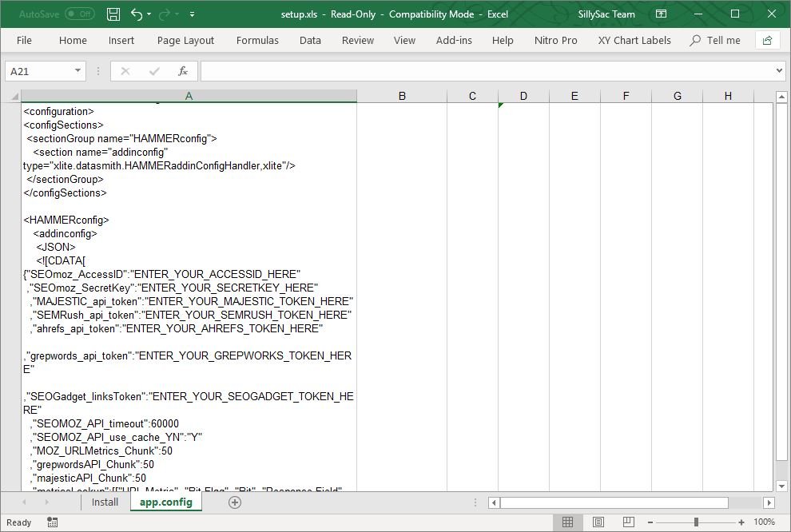Expand the Name Box dropdown
Viewport: 791px width, 532px height.
coord(78,71)
